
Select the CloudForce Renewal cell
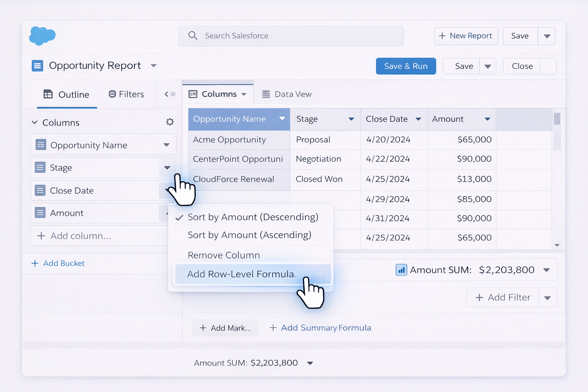(x=239, y=179)
